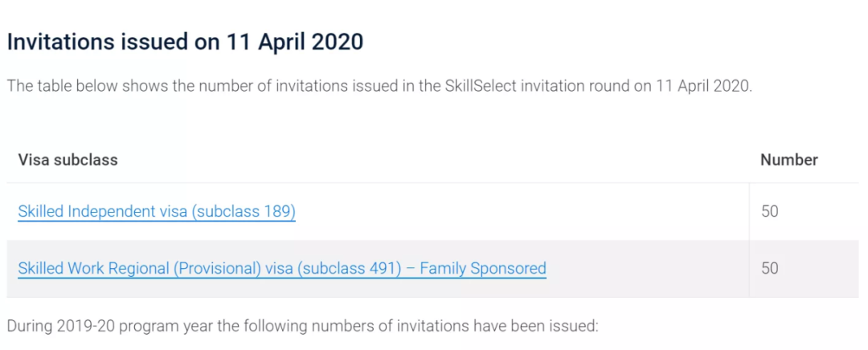This screenshot has width=868, height=350.
Task: Click the "Visa subclass" column header
Action: (x=68, y=161)
